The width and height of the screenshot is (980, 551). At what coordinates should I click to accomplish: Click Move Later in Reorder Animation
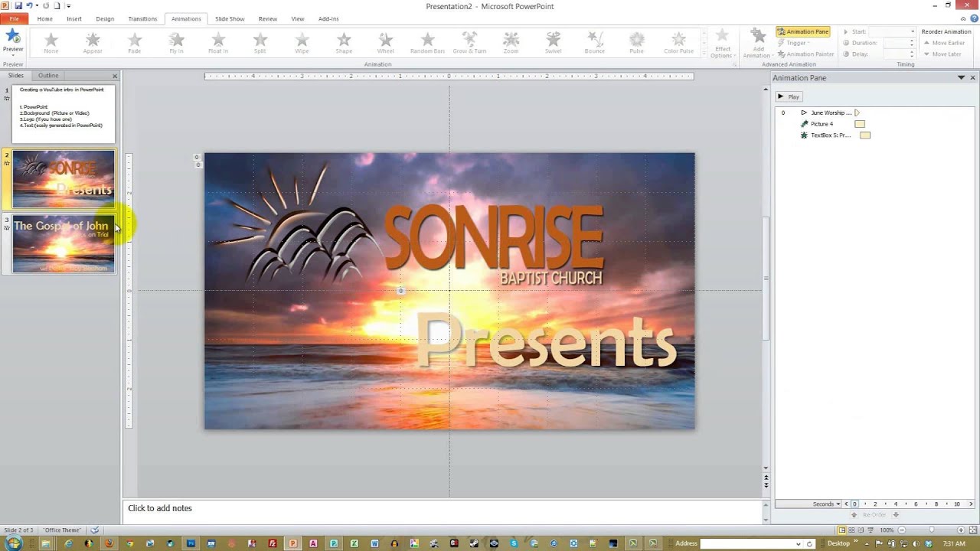coord(942,54)
